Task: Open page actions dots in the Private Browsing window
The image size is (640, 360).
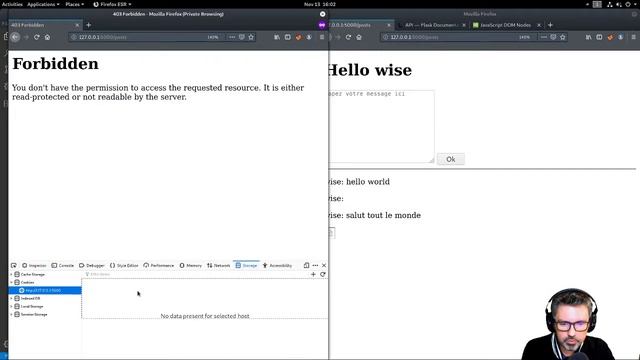Action: click(232, 37)
